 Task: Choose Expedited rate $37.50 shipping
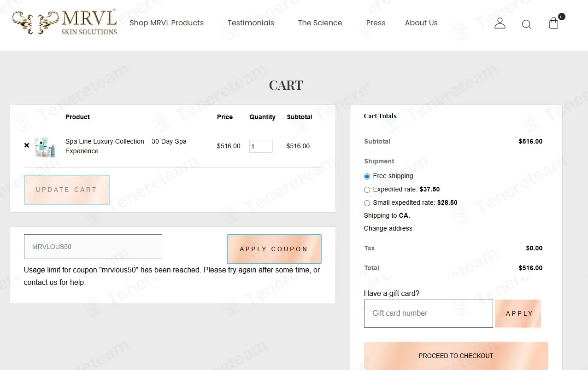coord(367,190)
